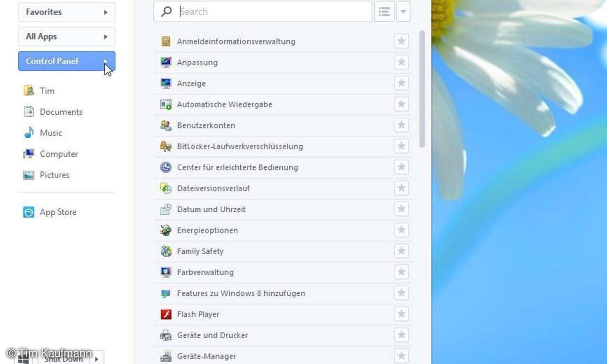Click the Energieoptionen icon
The image size is (607, 364).
(166, 231)
